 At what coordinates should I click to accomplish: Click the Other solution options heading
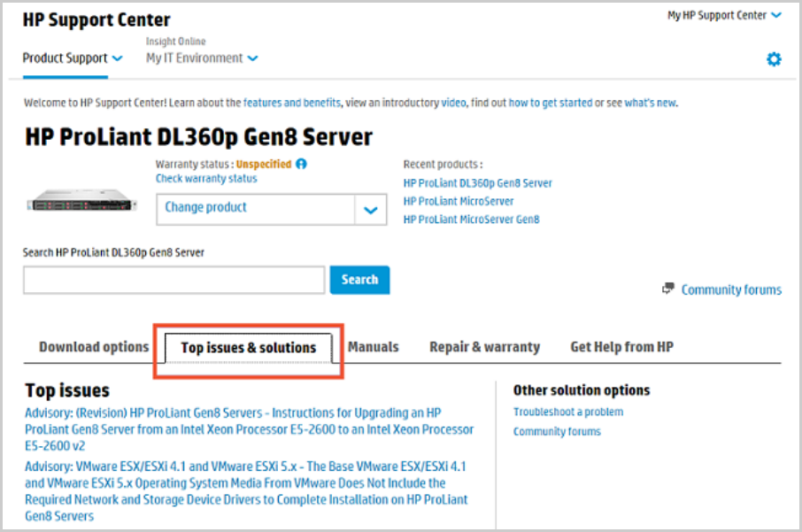coord(582,390)
